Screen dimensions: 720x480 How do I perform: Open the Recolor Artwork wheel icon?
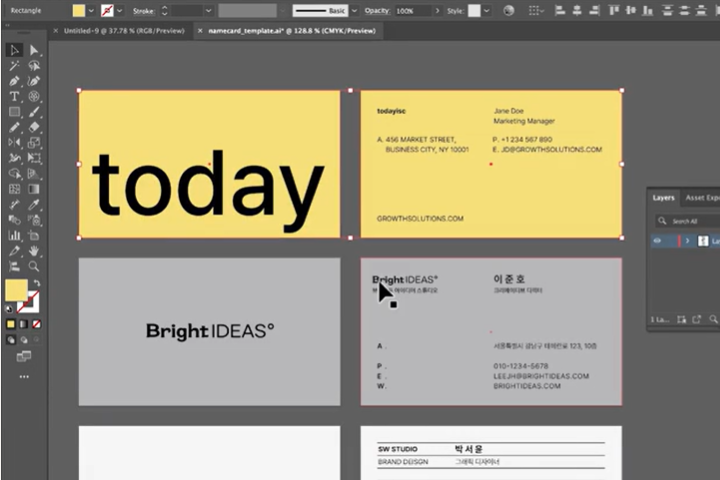[508, 11]
